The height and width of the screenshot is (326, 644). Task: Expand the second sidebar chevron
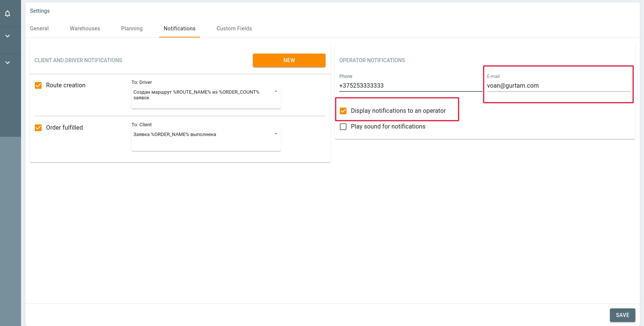coord(7,63)
